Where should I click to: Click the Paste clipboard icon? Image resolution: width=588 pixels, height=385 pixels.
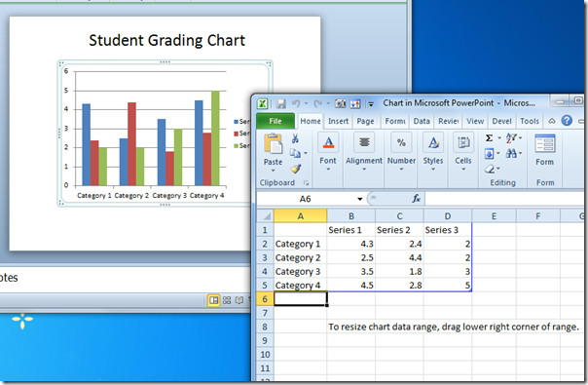click(273, 144)
